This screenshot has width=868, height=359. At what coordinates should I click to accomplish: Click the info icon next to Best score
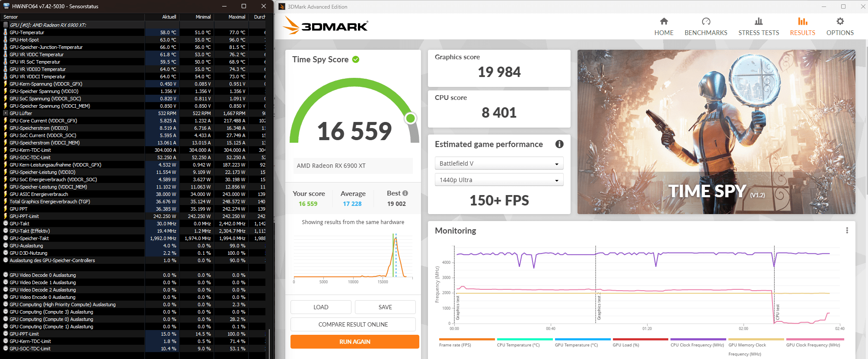point(405,193)
